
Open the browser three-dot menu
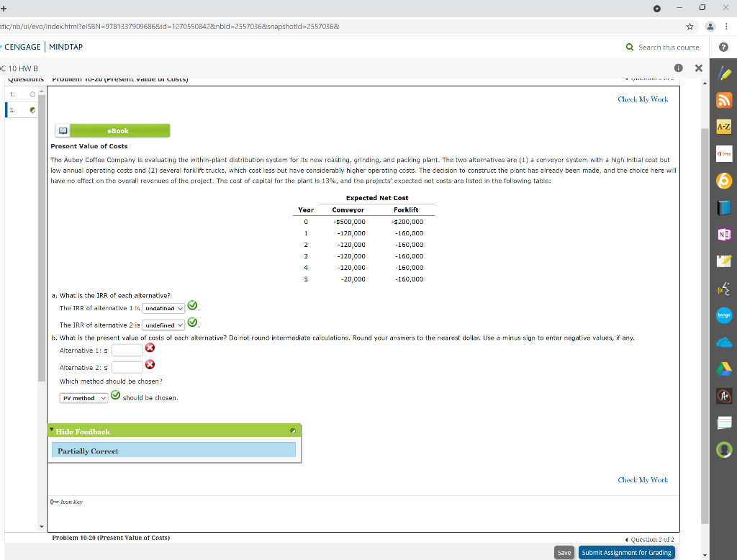(x=726, y=27)
